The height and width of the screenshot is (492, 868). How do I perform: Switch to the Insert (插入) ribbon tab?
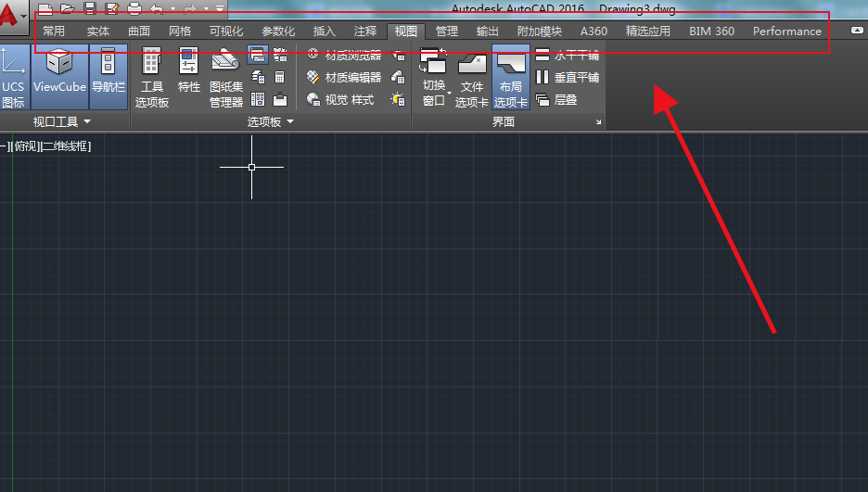pyautogui.click(x=325, y=32)
